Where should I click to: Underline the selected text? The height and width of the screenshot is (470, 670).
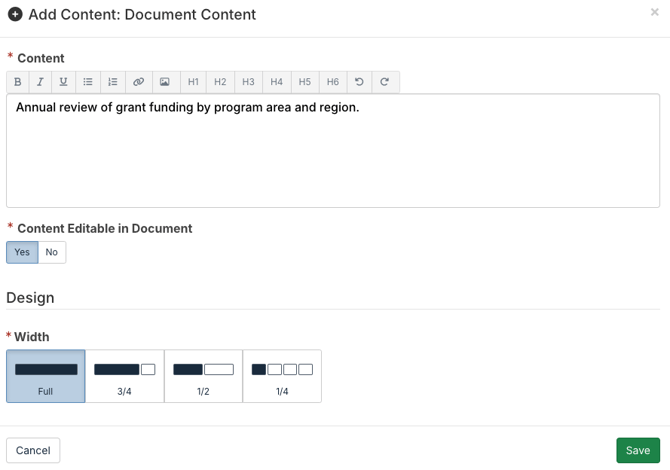point(64,82)
